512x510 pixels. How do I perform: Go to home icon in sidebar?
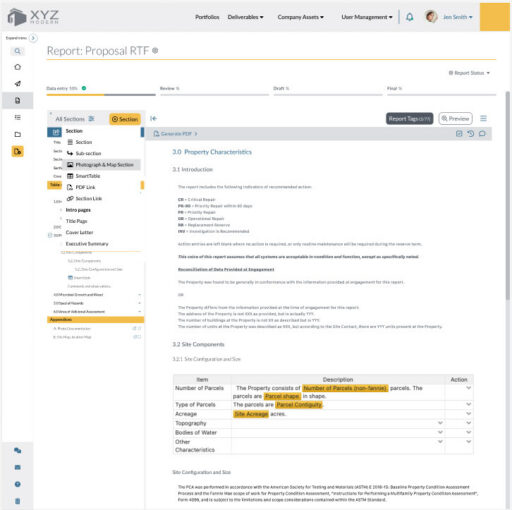click(x=17, y=67)
